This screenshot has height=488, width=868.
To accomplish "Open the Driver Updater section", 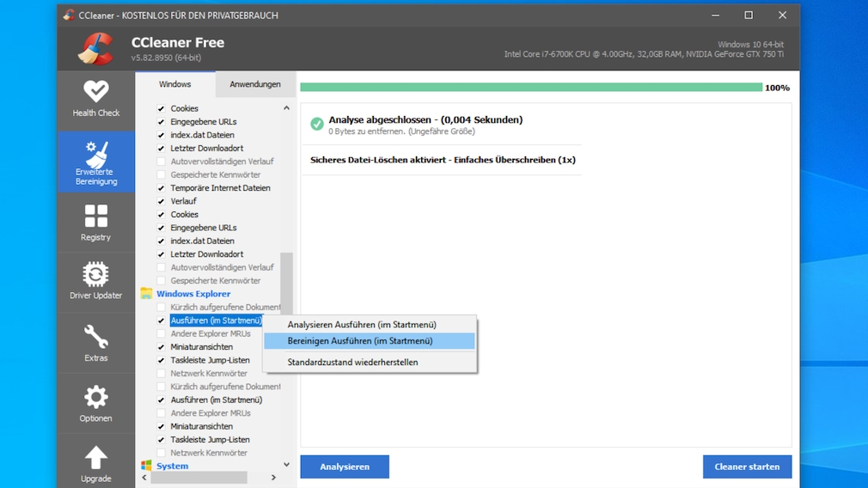I will [x=95, y=281].
